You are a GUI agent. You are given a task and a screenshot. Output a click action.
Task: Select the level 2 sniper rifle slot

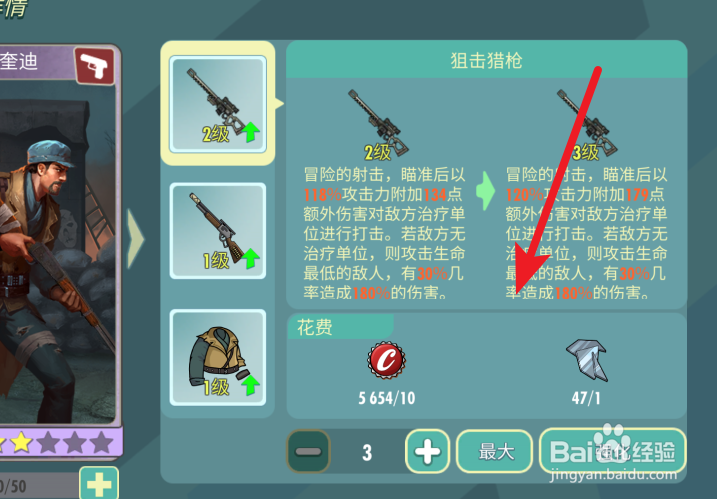(x=218, y=104)
